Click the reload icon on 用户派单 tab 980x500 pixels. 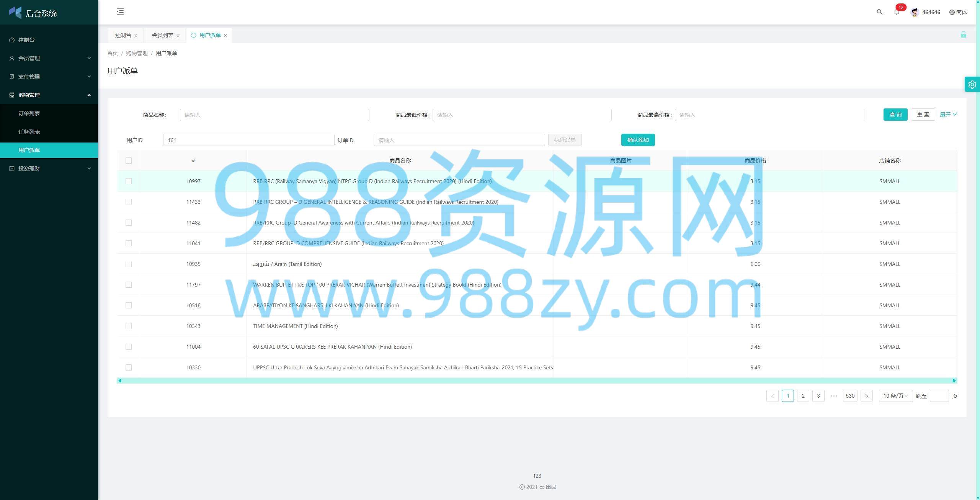[194, 35]
